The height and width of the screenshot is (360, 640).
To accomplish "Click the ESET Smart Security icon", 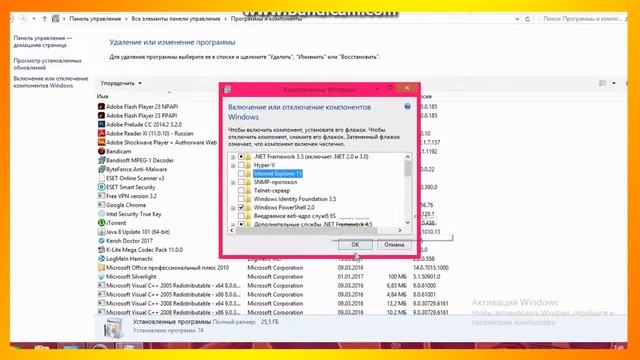I will 101,187.
